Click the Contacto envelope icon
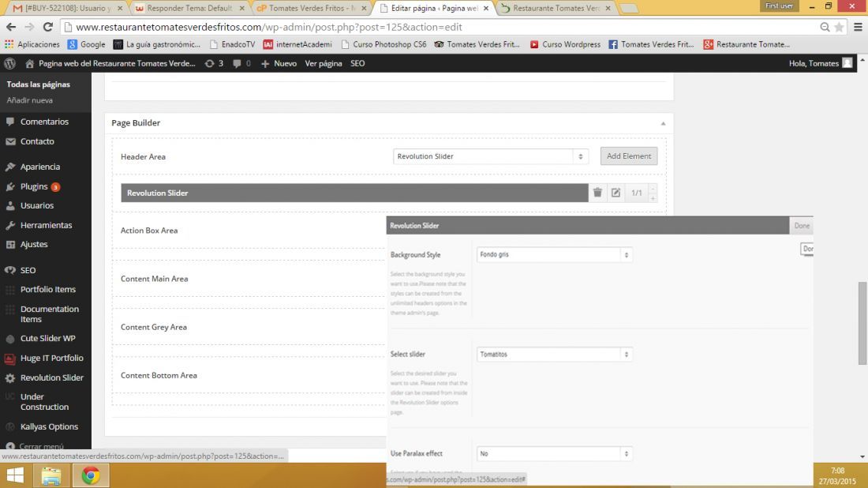The height and width of the screenshot is (488, 868). tap(10, 141)
